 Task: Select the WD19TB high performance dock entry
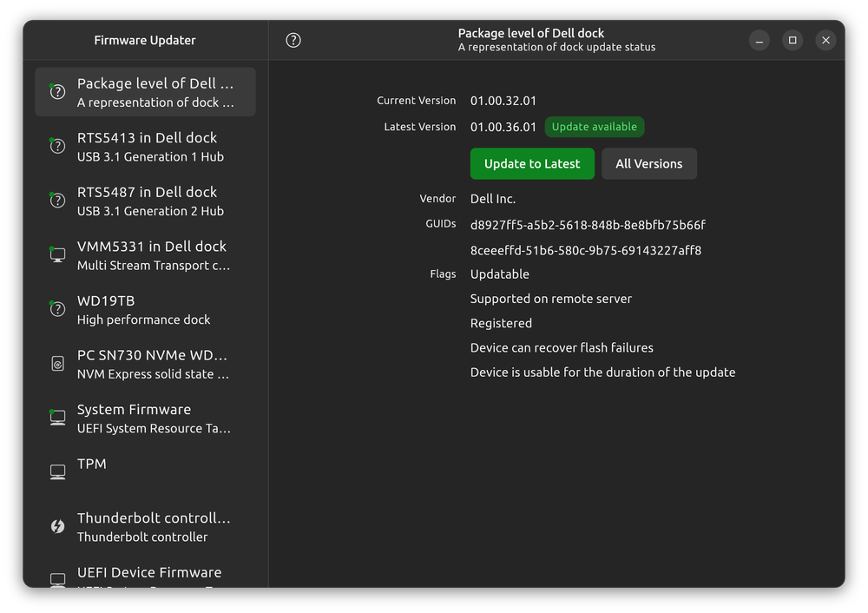click(145, 309)
